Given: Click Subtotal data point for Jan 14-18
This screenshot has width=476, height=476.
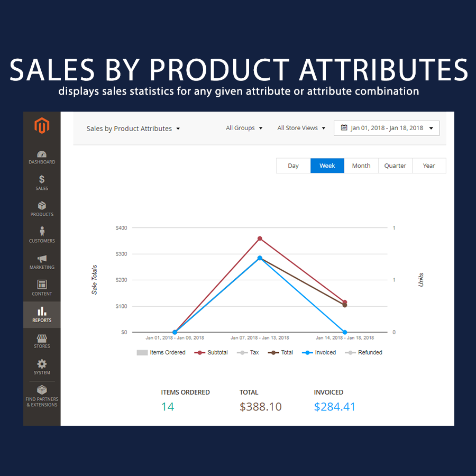Looking at the screenshot, I should pyautogui.click(x=345, y=302).
